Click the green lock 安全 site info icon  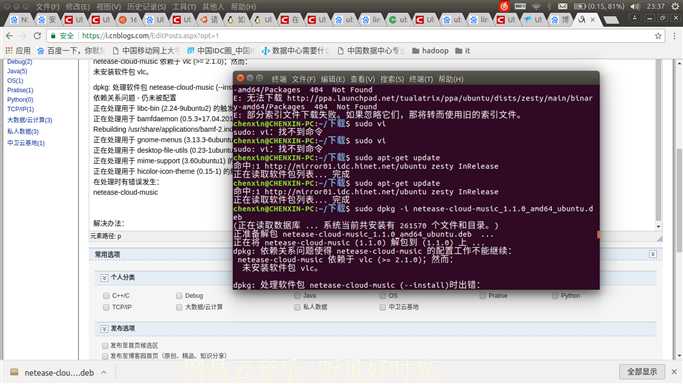coord(61,36)
